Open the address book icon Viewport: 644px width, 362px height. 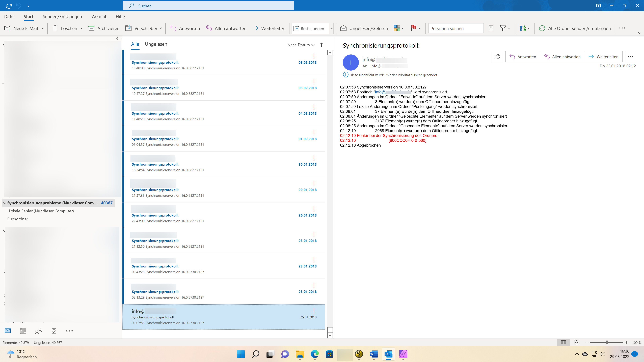tap(491, 28)
